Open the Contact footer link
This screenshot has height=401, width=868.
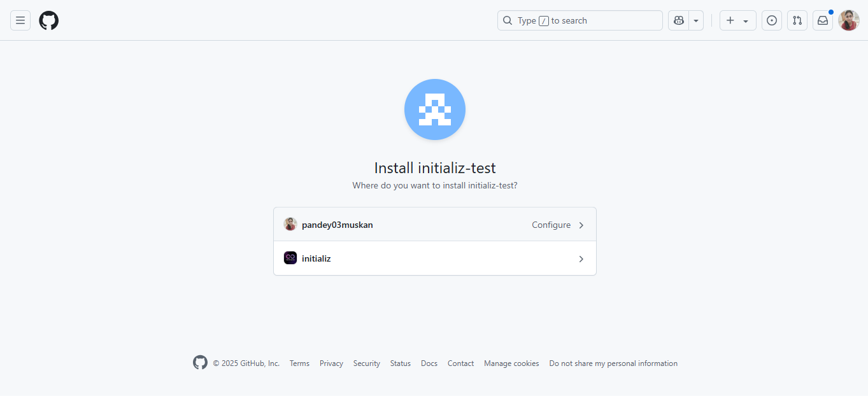click(460, 363)
